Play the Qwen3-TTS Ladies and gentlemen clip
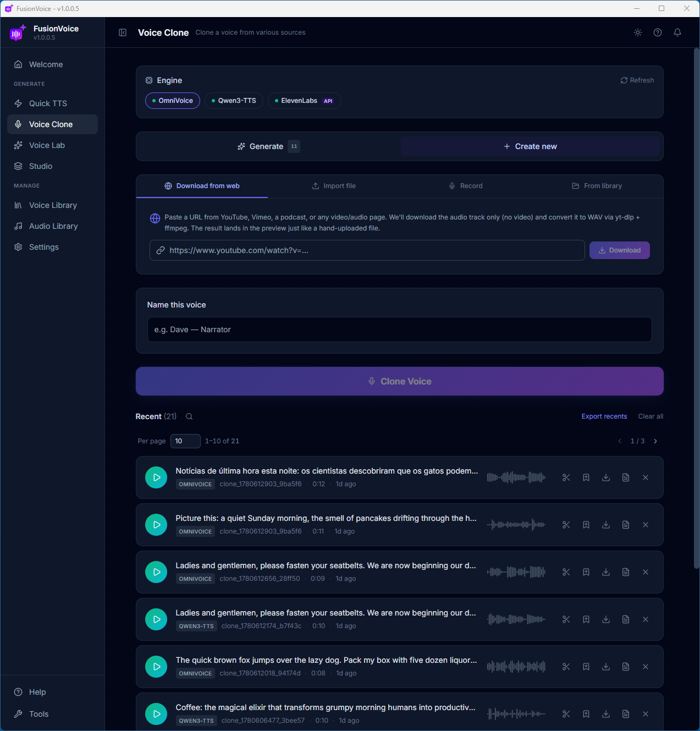The height and width of the screenshot is (731, 700). tap(156, 619)
